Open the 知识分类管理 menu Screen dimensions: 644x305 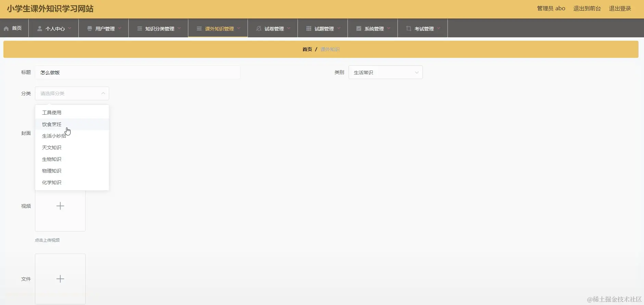(x=159, y=28)
